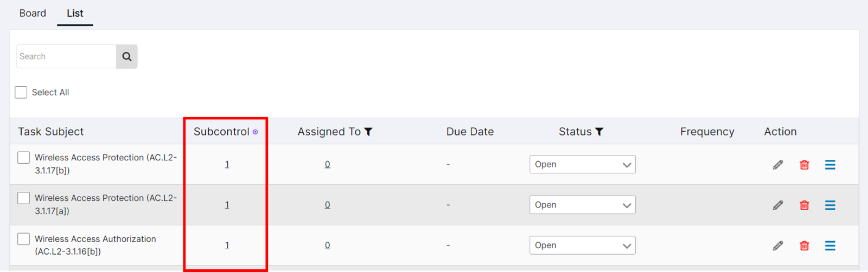Viewport: 868px width, 272px height.
Task: Filter the Assigned To column
Action: click(368, 132)
